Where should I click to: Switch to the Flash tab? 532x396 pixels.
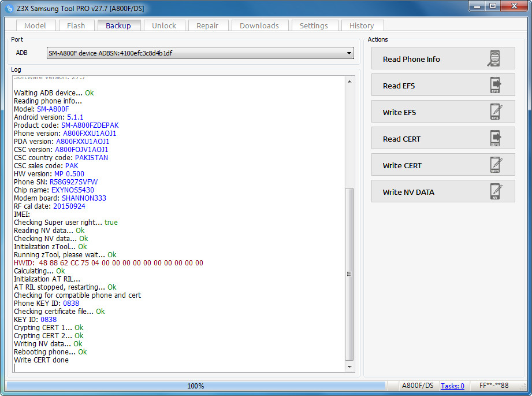pos(76,25)
